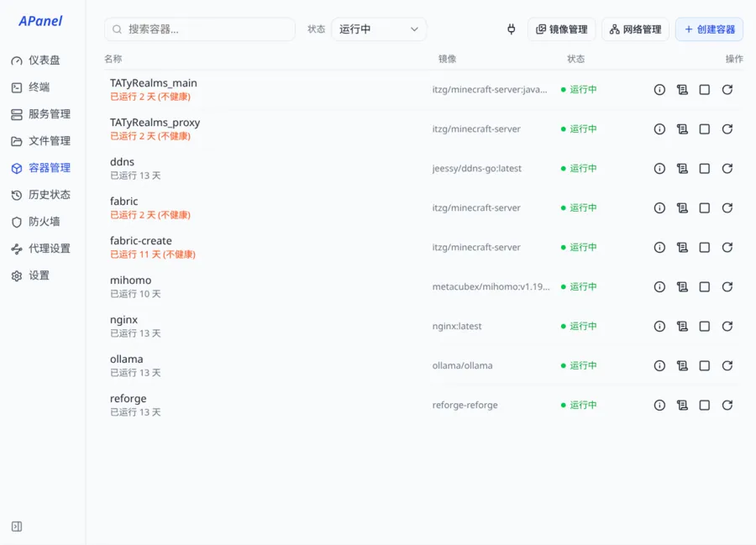Stop the ollama container

[705, 366]
